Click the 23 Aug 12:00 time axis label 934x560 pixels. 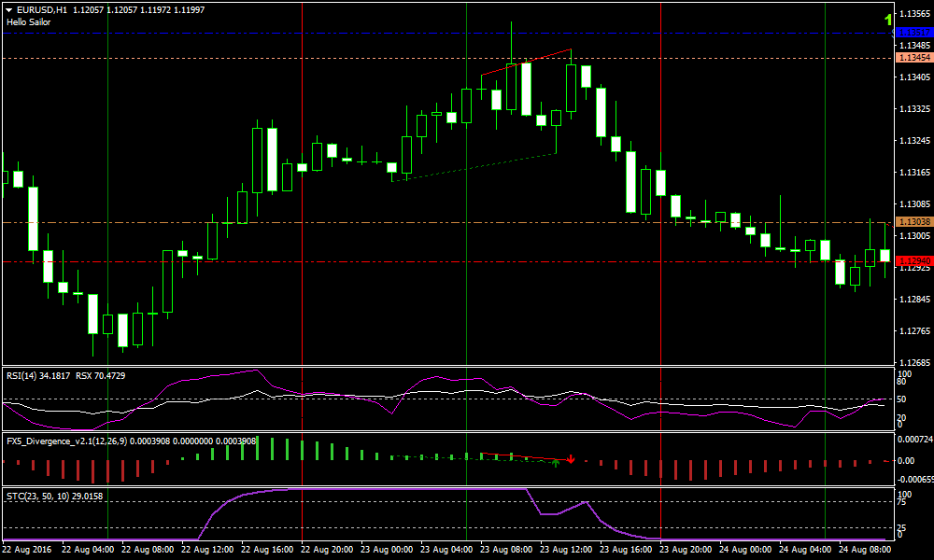567,550
